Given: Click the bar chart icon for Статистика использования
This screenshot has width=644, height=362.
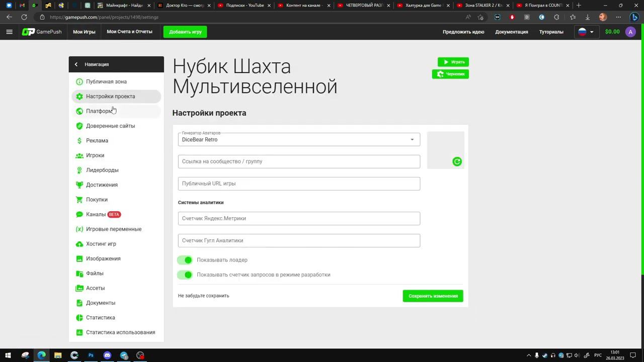Looking at the screenshot, I should pyautogui.click(x=79, y=332).
